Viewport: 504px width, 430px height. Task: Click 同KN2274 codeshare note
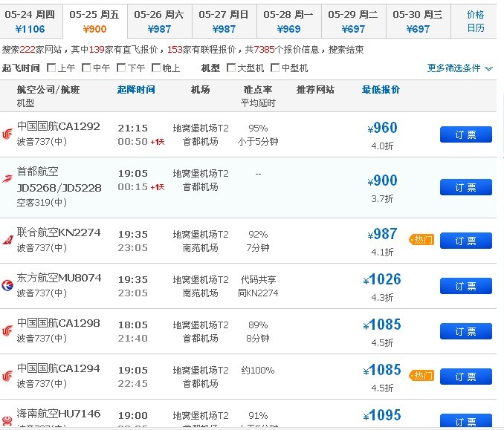pos(258,293)
